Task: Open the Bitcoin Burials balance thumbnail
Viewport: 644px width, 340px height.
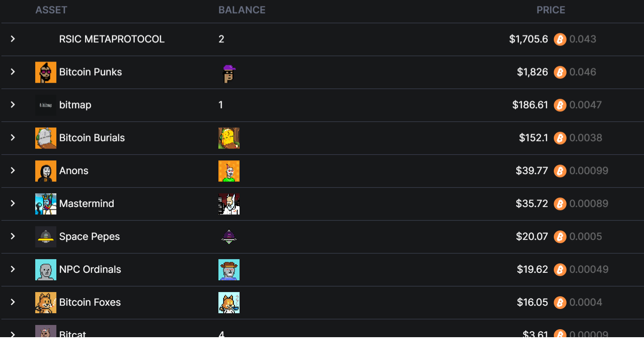Action: [x=229, y=138]
